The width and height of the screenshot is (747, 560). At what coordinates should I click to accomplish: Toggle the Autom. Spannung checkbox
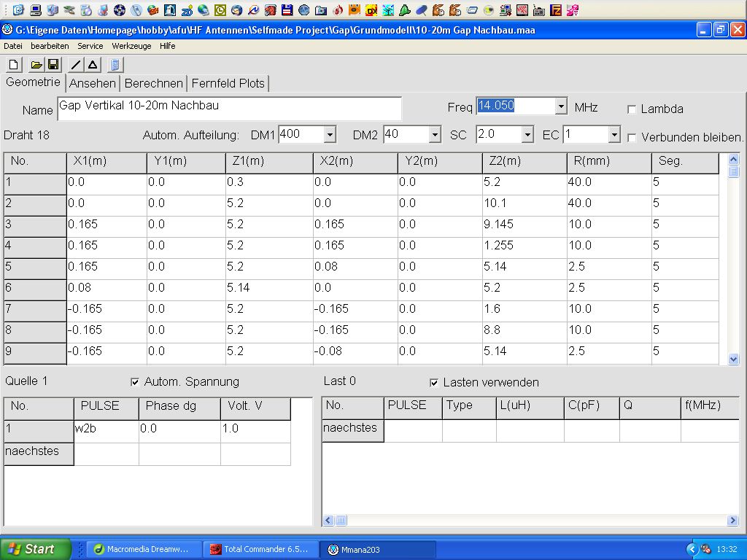pyautogui.click(x=134, y=382)
